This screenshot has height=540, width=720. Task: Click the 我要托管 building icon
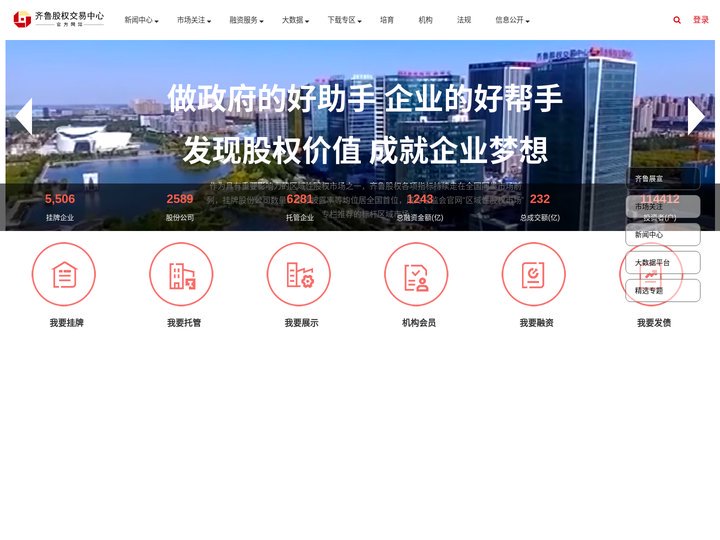point(182,276)
